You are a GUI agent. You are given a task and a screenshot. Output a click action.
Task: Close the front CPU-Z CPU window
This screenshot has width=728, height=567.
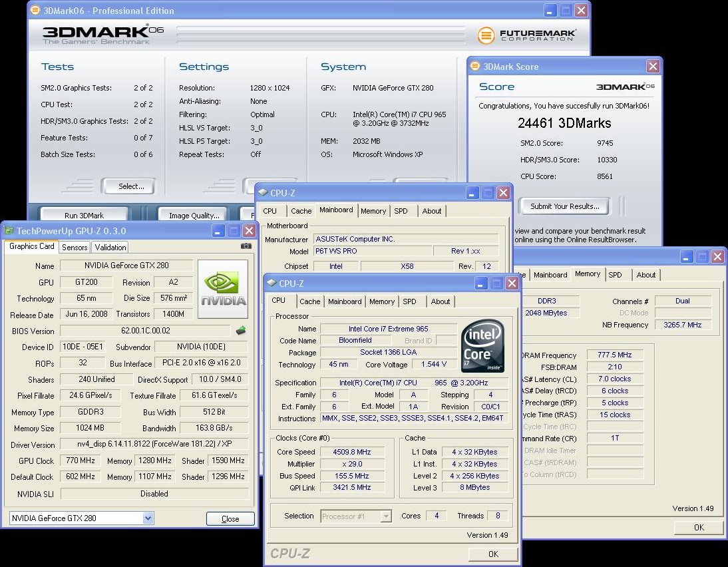[x=512, y=283]
